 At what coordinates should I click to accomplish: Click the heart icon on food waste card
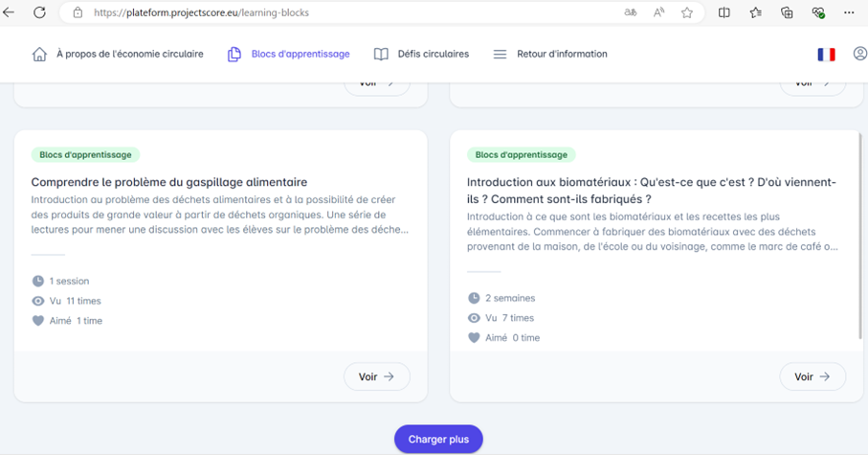38,321
